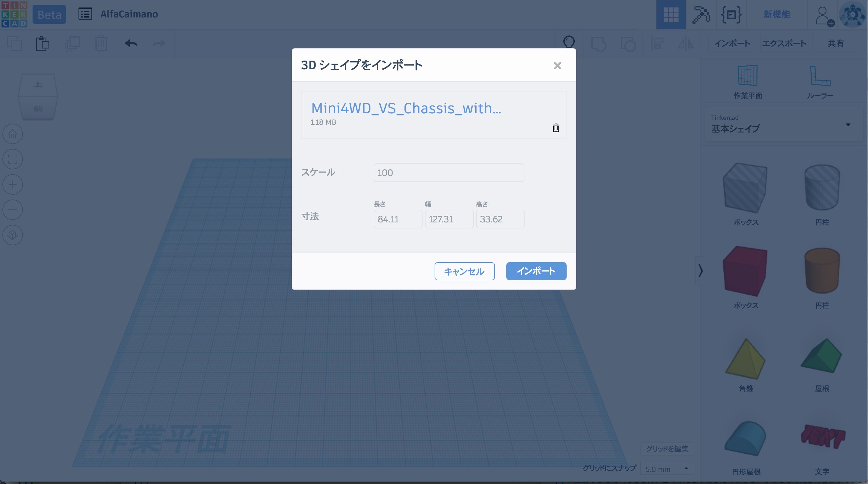Toggle perspective/orthographic view cube icon
The image size is (868, 484).
tap(13, 235)
